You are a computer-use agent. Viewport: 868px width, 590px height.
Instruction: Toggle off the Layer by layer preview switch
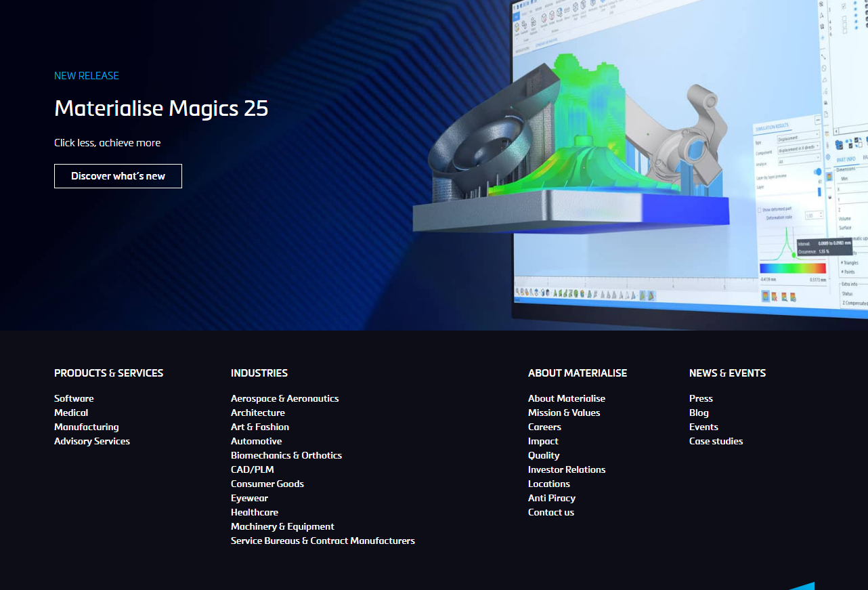pyautogui.click(x=817, y=171)
